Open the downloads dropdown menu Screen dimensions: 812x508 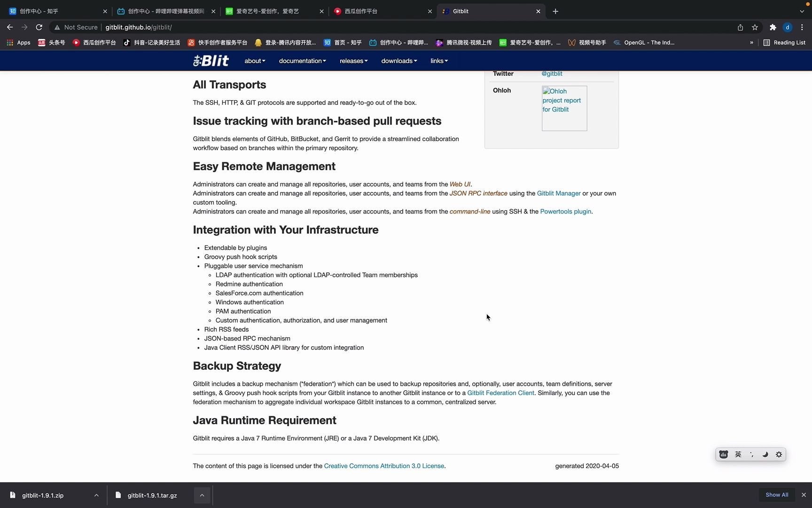click(x=399, y=61)
